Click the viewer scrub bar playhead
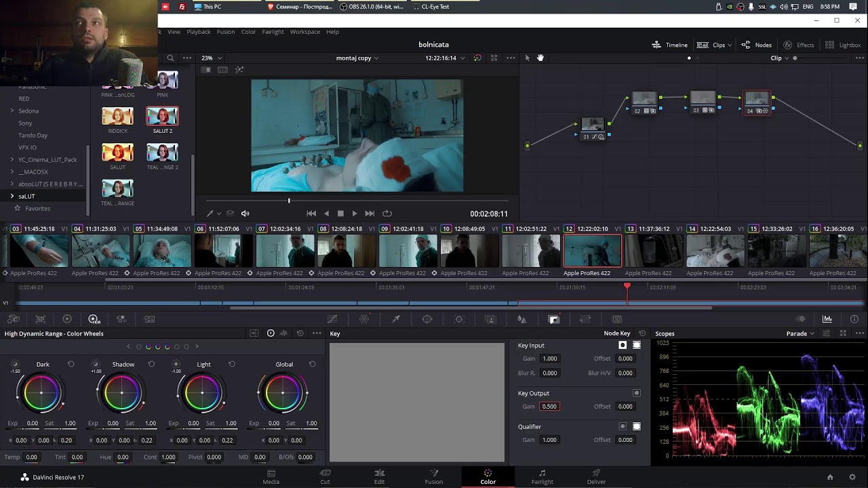This screenshot has width=868, height=488. click(289, 201)
